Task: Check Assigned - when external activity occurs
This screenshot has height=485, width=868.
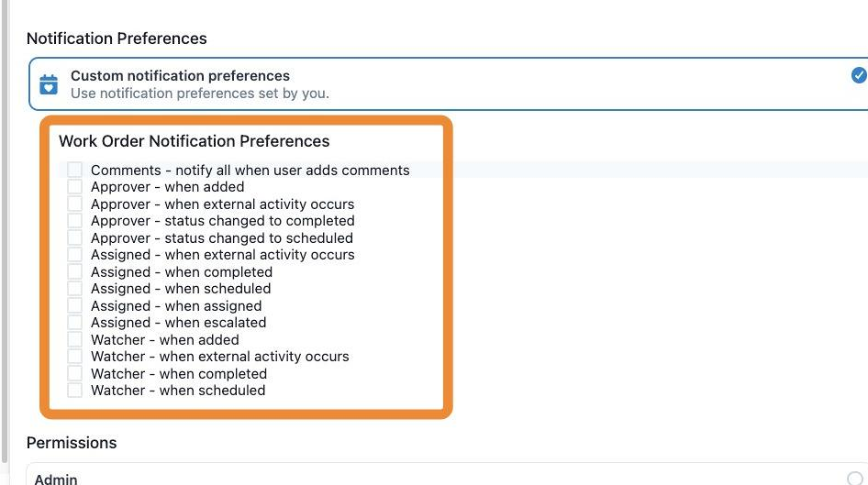Action: [74, 254]
